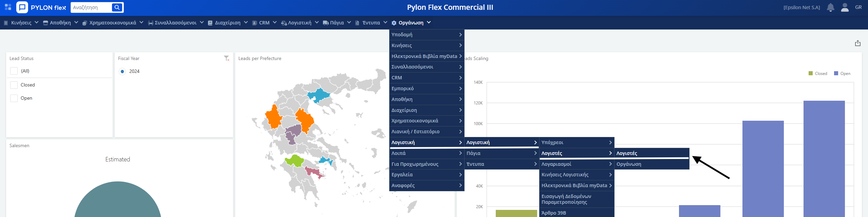The image size is (868, 217).
Task: Clear the Fiscal Year filter icon
Action: coord(227,58)
